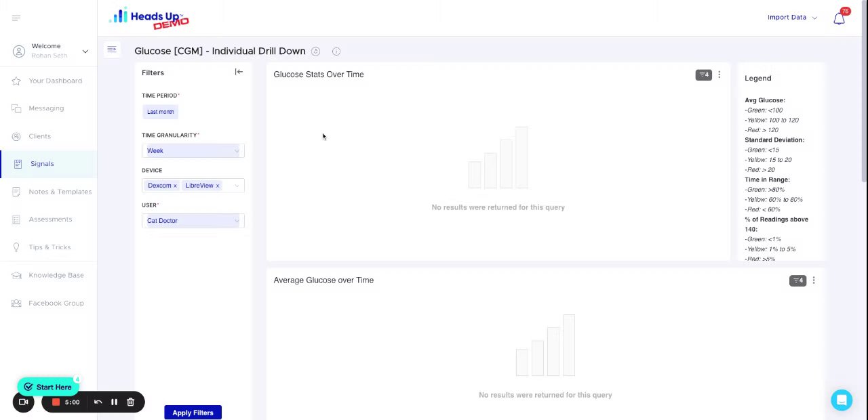Collapse the secondary sidebar toggle icon
The image size is (868, 420).
coord(112,49)
